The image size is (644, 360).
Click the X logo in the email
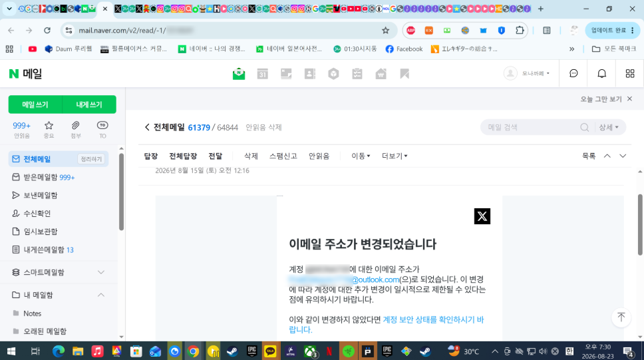[482, 216]
